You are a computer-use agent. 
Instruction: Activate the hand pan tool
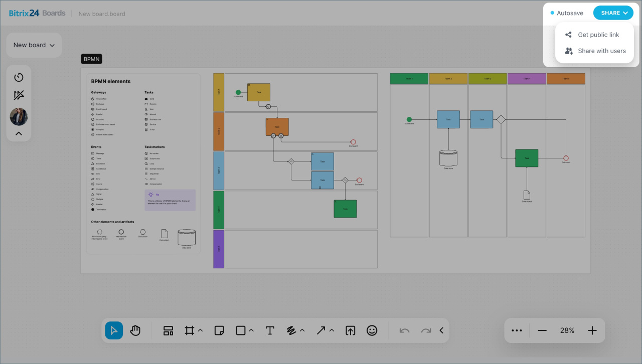pos(135,330)
